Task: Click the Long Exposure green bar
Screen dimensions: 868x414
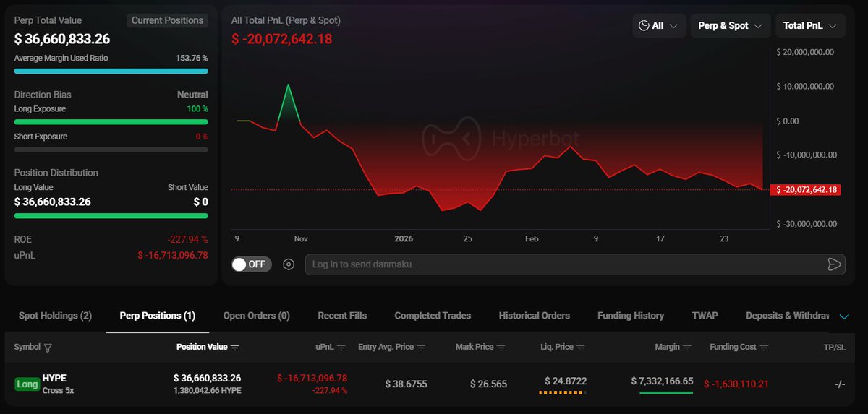Action: coord(111,122)
